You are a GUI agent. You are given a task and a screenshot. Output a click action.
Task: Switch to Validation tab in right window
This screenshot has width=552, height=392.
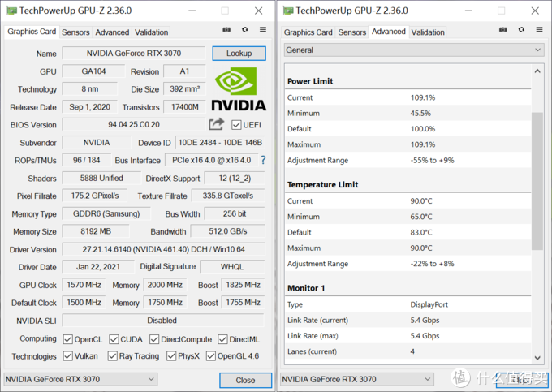click(x=428, y=32)
